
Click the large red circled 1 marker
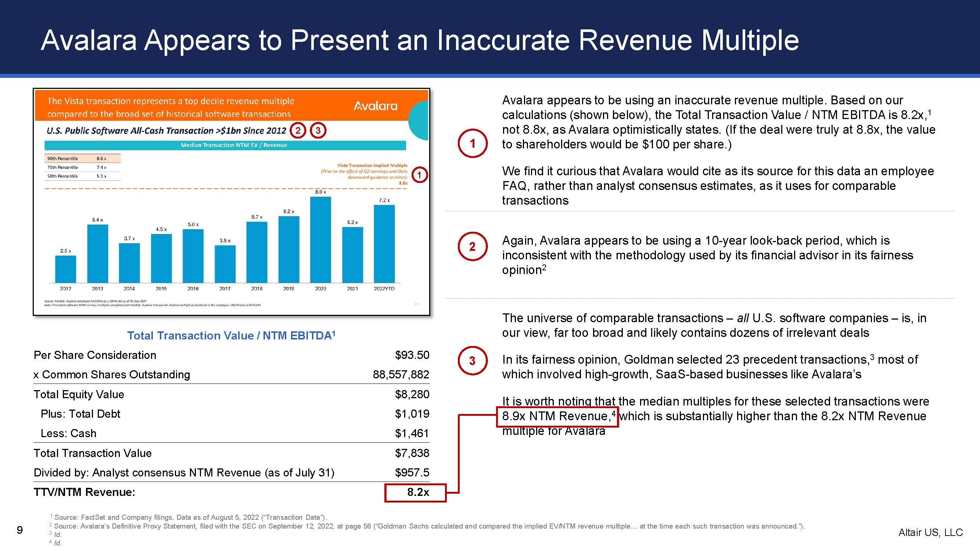click(x=472, y=143)
